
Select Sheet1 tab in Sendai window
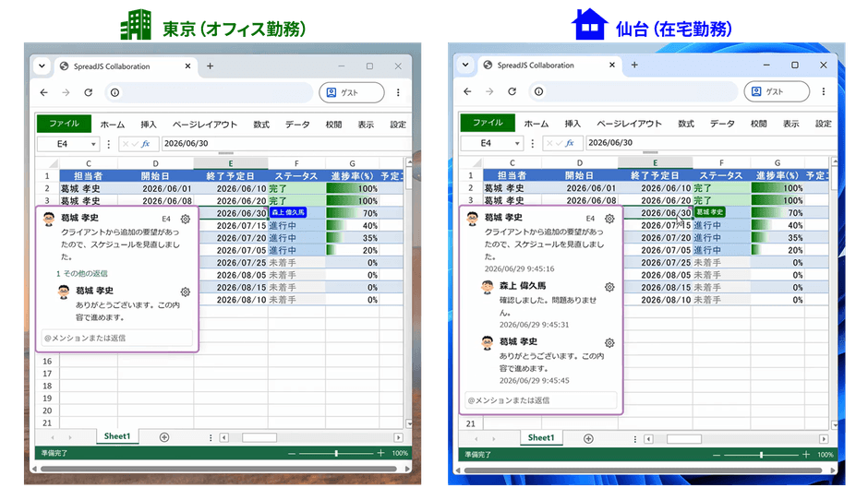coord(541,437)
